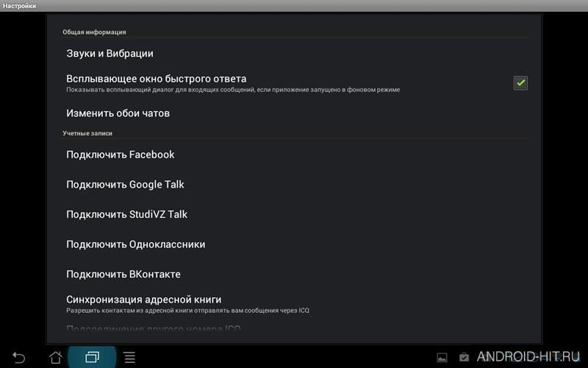Open the three-line menu icon in navigation bar

129,357
